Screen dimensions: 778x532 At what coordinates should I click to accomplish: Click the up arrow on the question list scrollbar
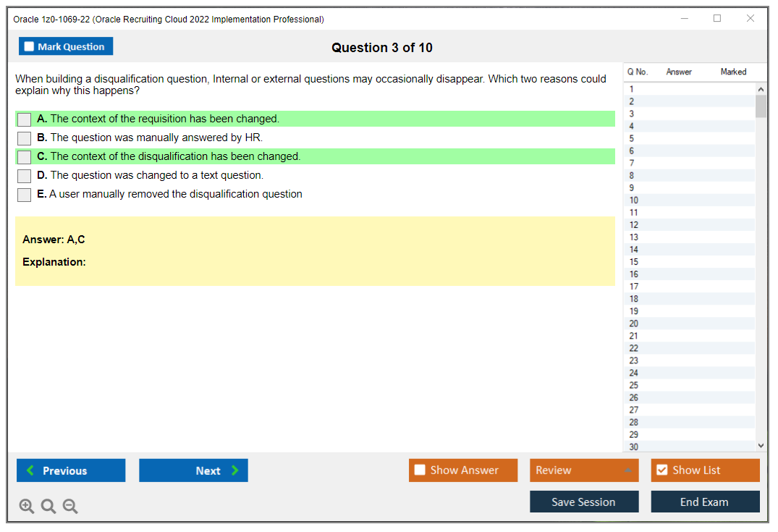[761, 88]
